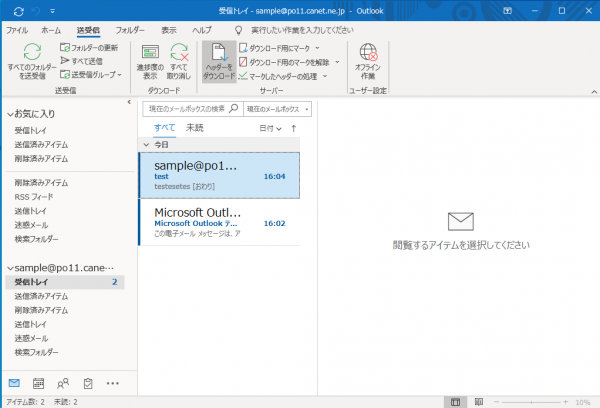Open the ヘルプ ribbon tab
Screen dimensions: 600x408
click(x=202, y=30)
